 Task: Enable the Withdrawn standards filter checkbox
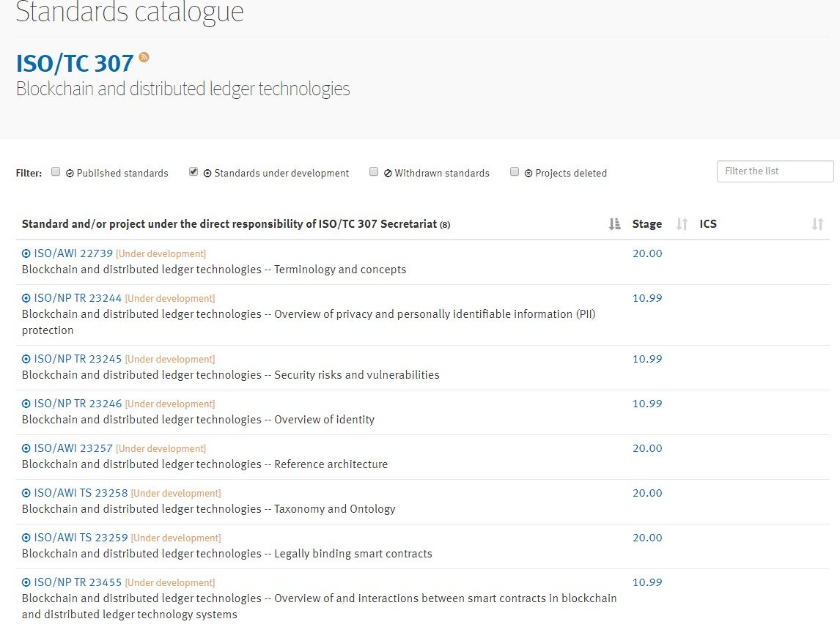click(374, 171)
